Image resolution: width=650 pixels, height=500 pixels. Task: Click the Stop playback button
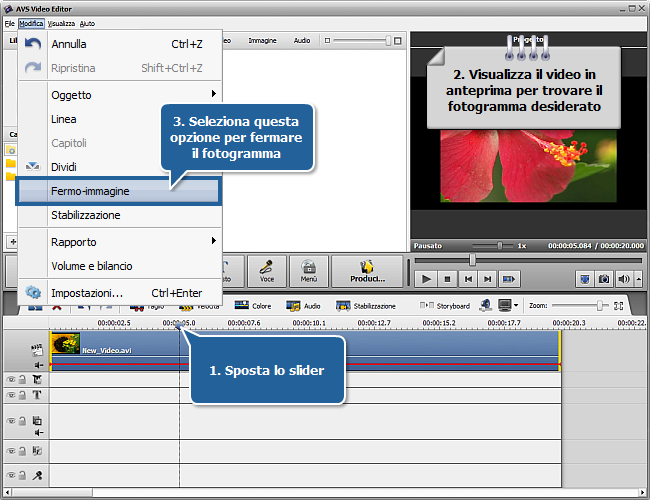click(x=447, y=279)
